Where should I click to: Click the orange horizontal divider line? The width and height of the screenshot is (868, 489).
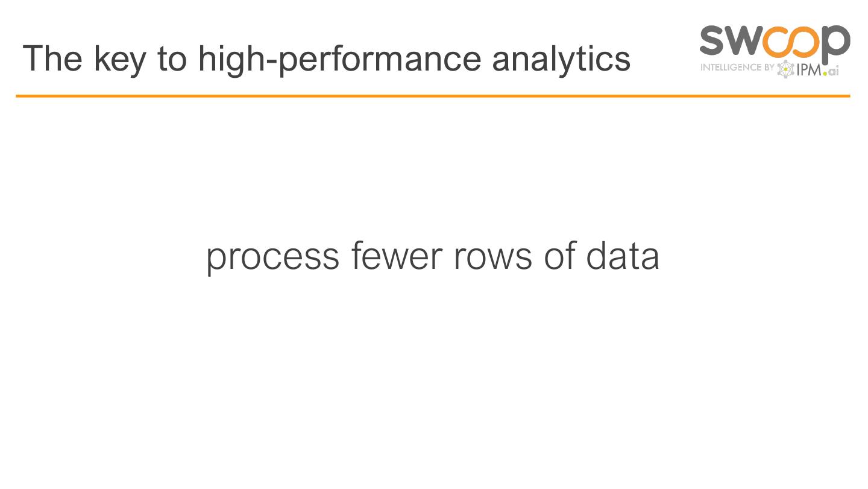433,96
